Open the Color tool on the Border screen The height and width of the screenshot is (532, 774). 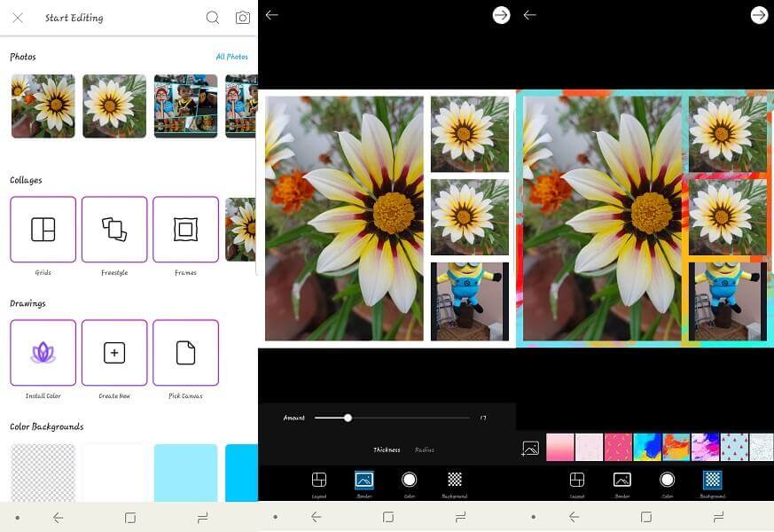410,483
